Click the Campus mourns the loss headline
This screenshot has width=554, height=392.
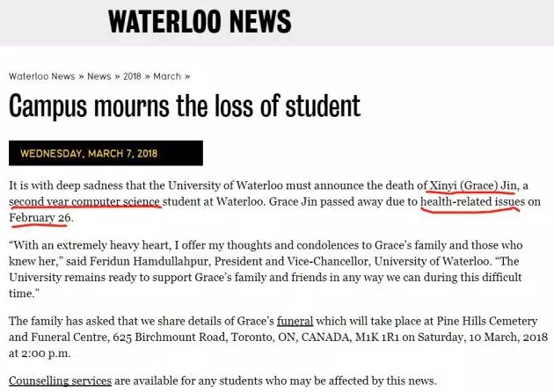coord(185,105)
